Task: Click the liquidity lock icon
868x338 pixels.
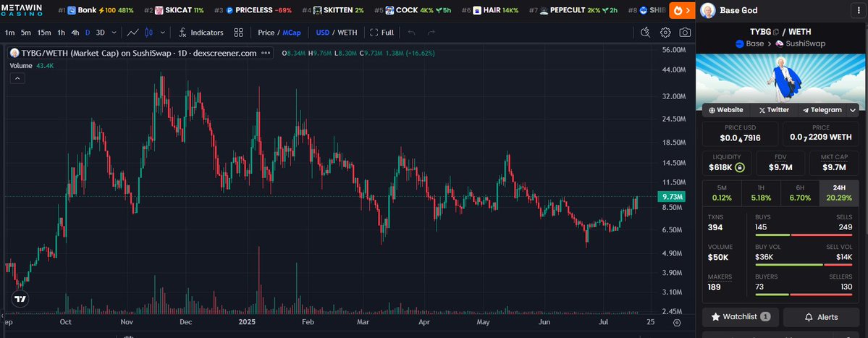Action: point(740,167)
